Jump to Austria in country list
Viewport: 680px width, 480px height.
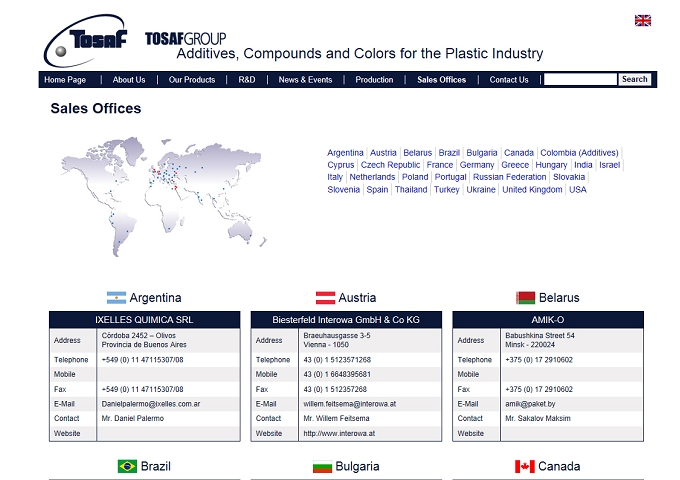383,153
